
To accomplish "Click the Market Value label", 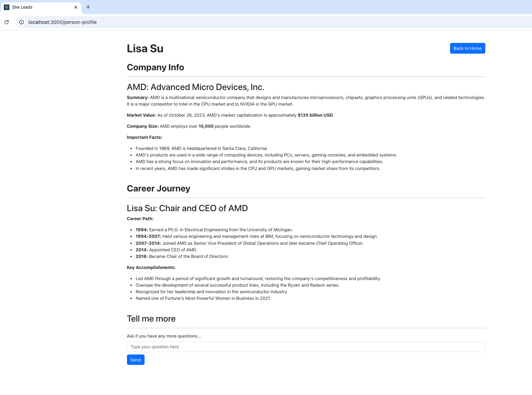I will 141,115.
